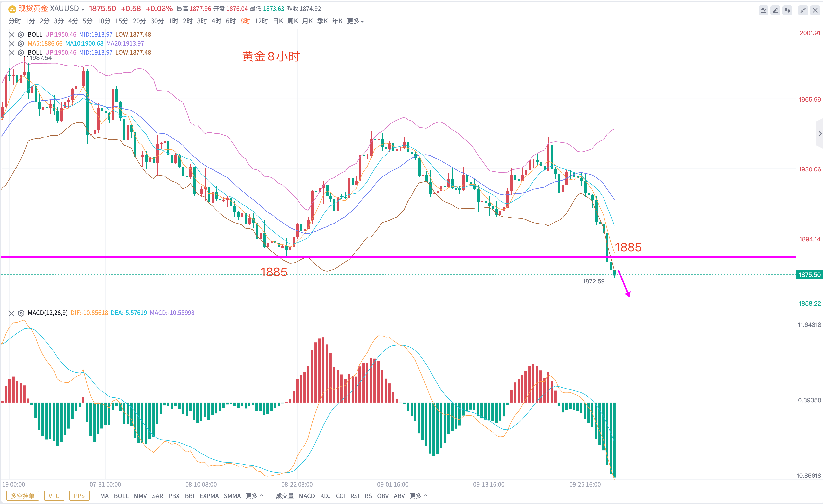Click the candlestick chart style icon
This screenshot has width=823, height=504.
[x=787, y=10]
